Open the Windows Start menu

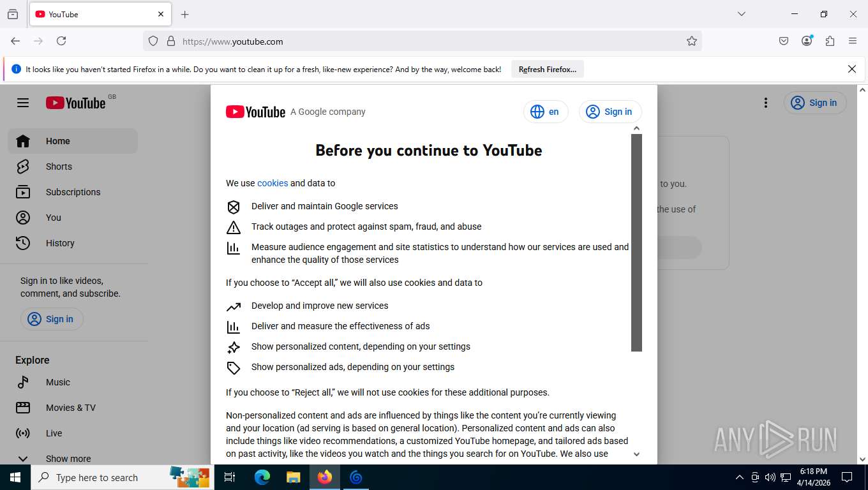click(15, 477)
